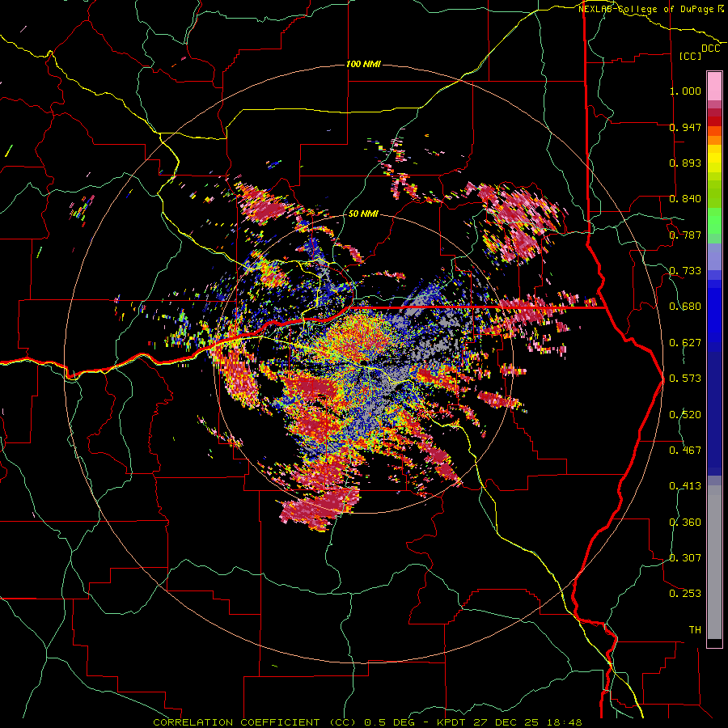Click the 100 NMI range ring label
The height and width of the screenshot is (728, 728).
[x=363, y=64]
